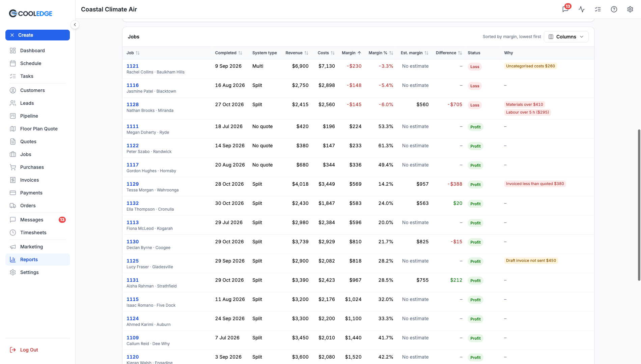Go to Schedule in the sidebar

point(37,63)
